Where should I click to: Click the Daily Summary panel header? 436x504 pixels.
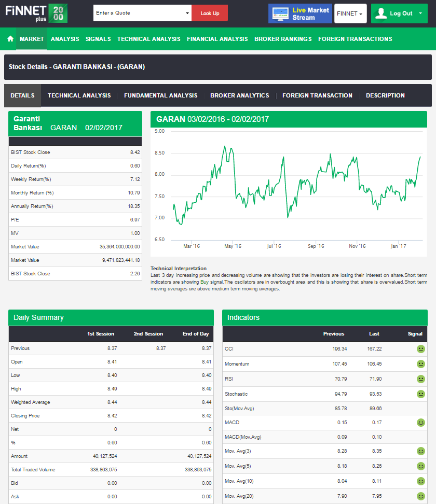point(111,317)
